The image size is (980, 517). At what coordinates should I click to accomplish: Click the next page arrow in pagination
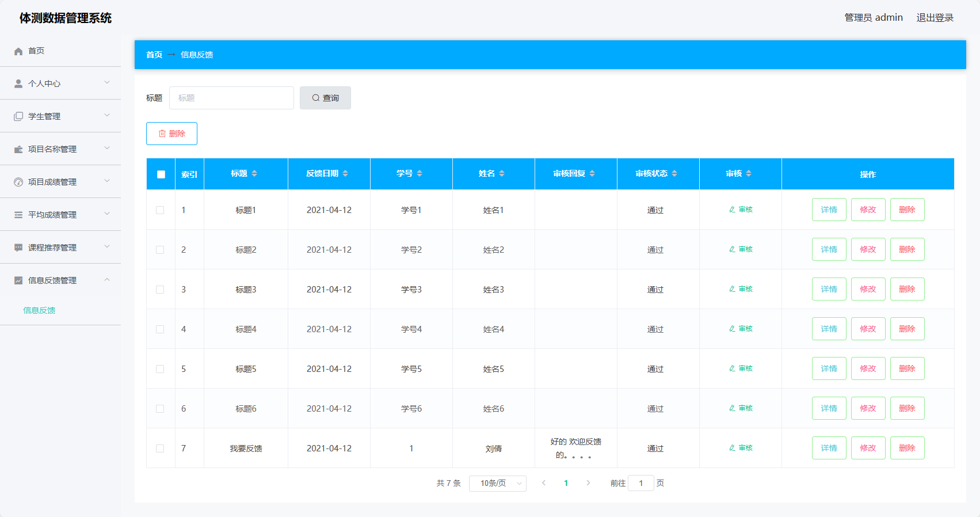tap(588, 483)
